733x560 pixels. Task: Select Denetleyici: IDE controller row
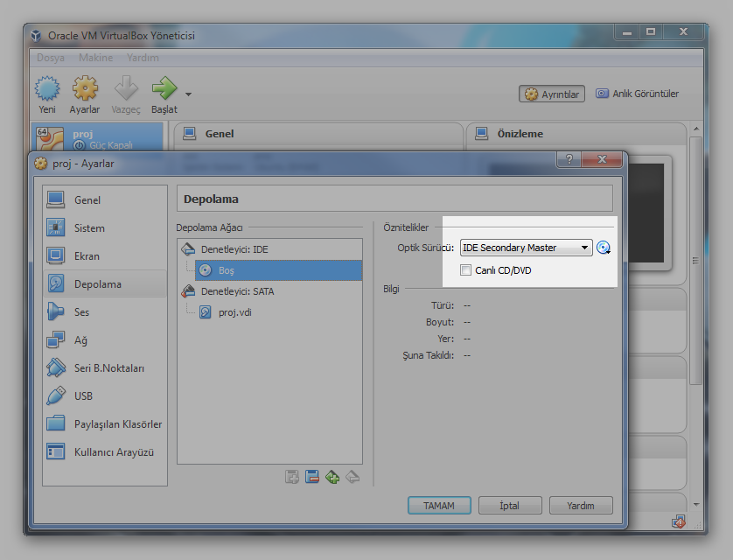269,249
